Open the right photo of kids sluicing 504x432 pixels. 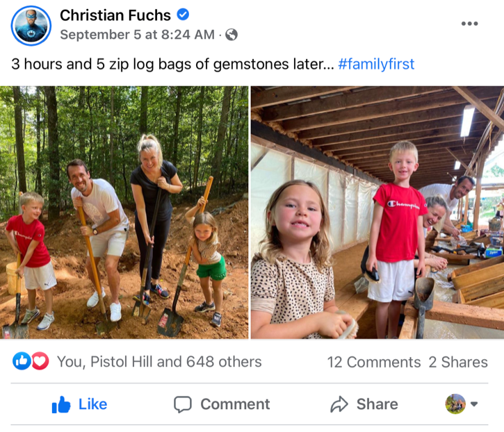click(x=377, y=212)
